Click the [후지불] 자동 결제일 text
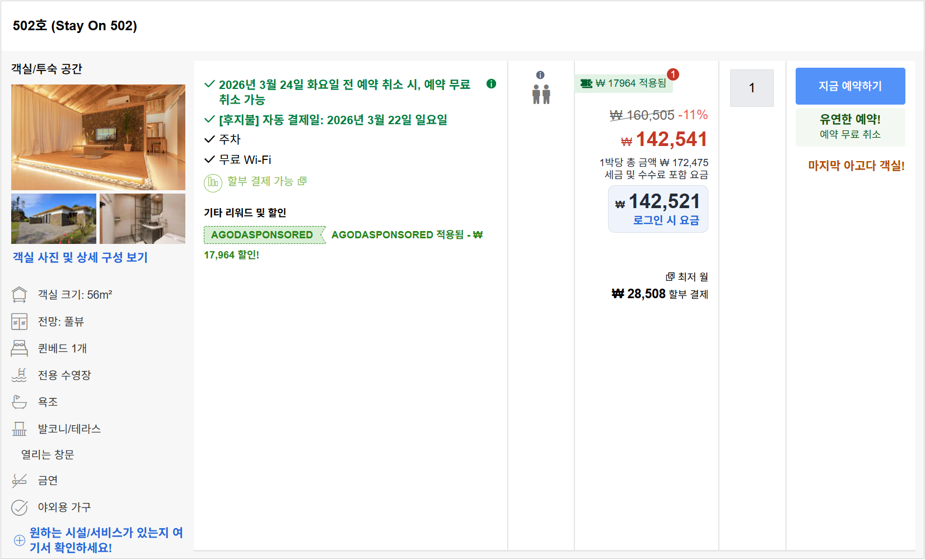925x560 pixels. click(x=333, y=120)
